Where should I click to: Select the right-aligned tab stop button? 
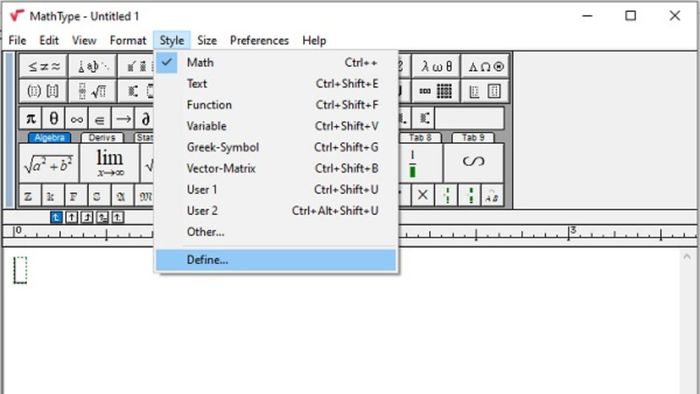point(87,217)
